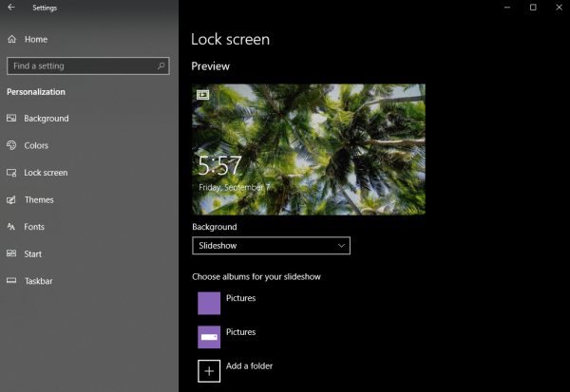Click the Choose albums for your slideshow text
This screenshot has height=392, width=570.
tap(256, 277)
